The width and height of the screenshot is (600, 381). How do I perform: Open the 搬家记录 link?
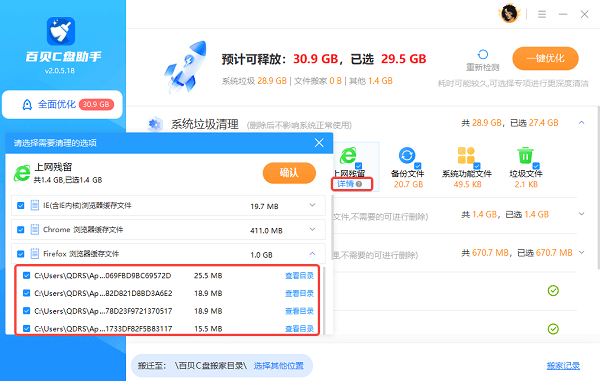[x=563, y=366]
